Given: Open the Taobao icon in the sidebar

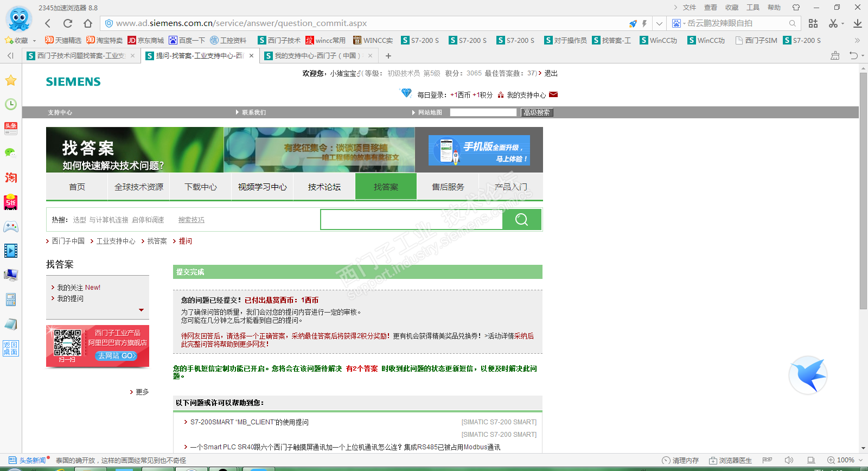Looking at the screenshot, I should pos(11,177).
